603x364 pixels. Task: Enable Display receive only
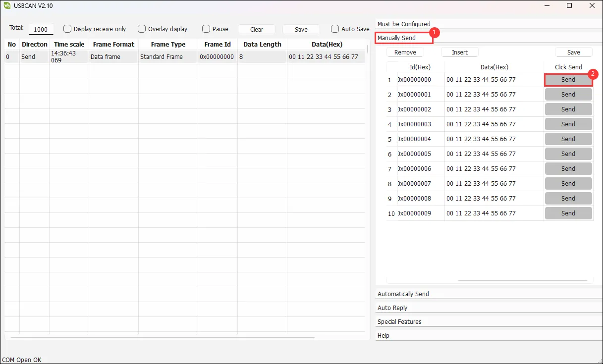(x=67, y=29)
